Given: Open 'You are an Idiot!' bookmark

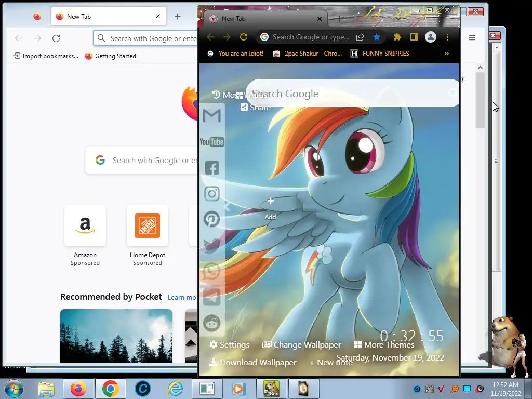Looking at the screenshot, I should (x=235, y=54).
